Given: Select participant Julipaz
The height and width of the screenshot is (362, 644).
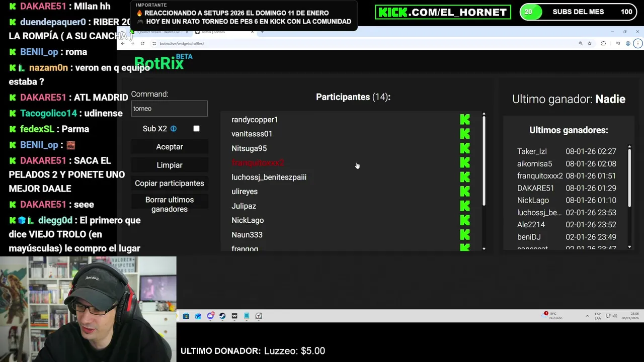Looking at the screenshot, I should 244,206.
